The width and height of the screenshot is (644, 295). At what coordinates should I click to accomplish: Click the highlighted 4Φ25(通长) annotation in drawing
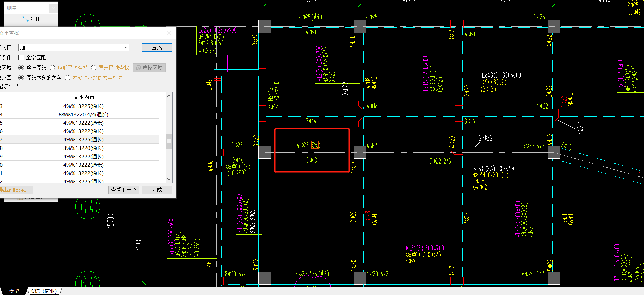pyautogui.click(x=308, y=145)
